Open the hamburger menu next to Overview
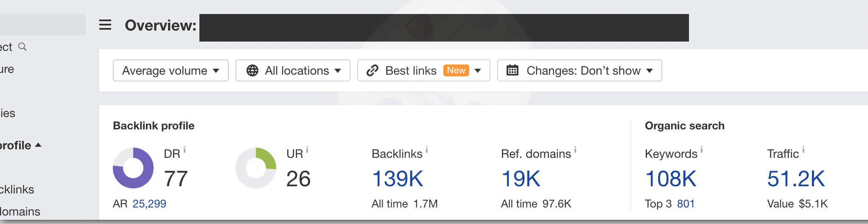The image size is (868, 224). tap(105, 25)
